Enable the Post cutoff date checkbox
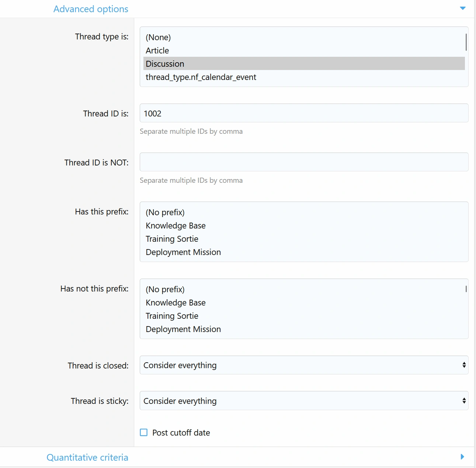This screenshot has width=476, height=468. pyautogui.click(x=144, y=433)
